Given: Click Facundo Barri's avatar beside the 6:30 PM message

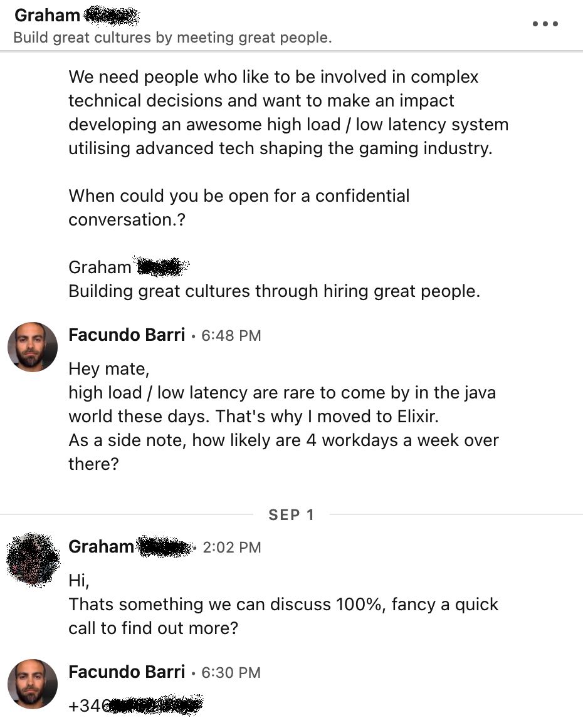Looking at the screenshot, I should point(33,684).
